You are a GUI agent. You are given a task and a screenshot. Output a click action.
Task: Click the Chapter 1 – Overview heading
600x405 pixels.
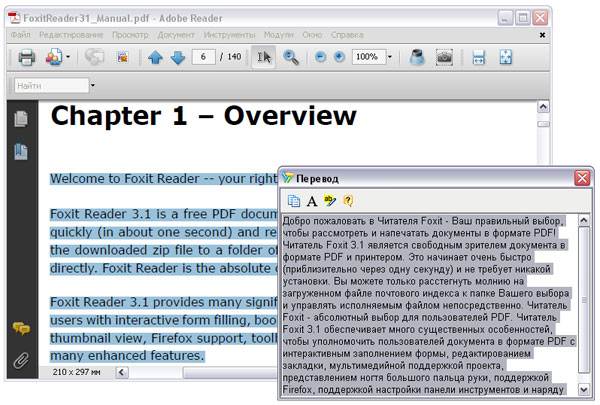pyautogui.click(x=203, y=116)
